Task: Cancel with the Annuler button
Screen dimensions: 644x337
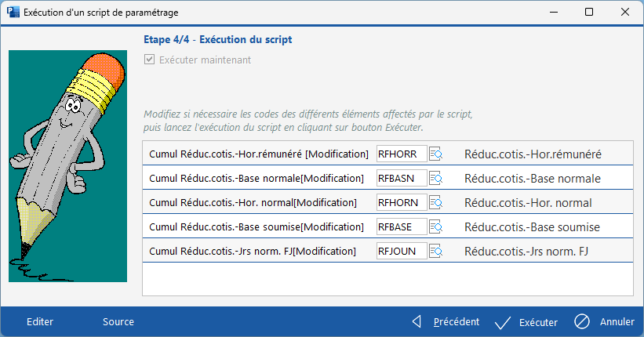Action: point(605,321)
